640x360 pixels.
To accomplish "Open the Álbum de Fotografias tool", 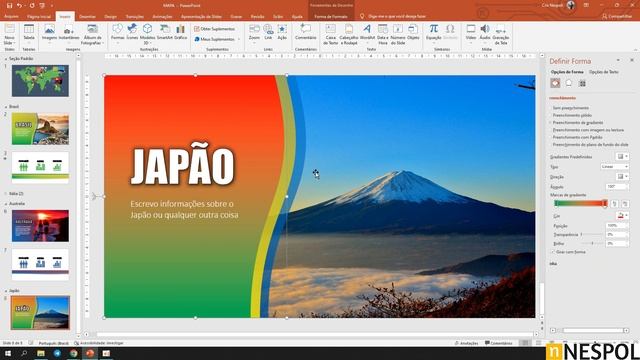I will [x=92, y=35].
